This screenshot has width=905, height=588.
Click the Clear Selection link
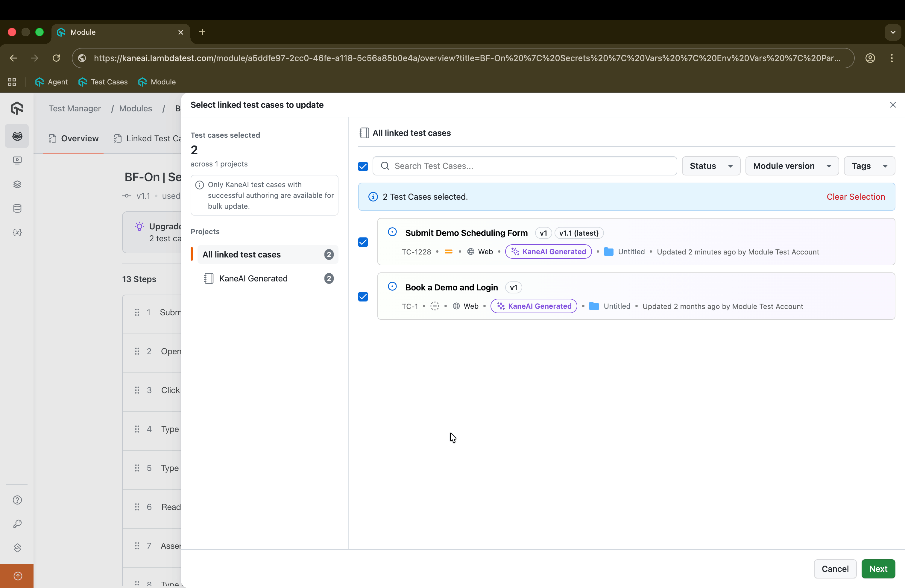click(855, 197)
